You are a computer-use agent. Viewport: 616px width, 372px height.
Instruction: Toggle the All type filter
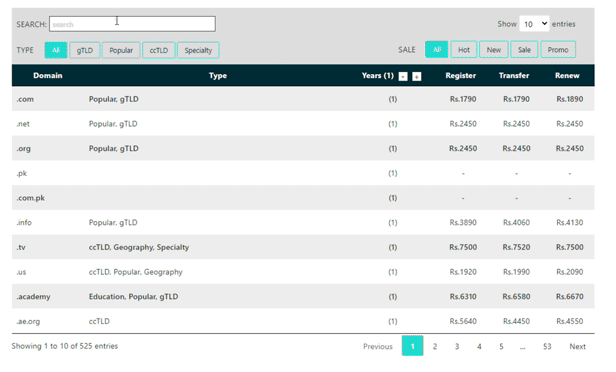[56, 50]
